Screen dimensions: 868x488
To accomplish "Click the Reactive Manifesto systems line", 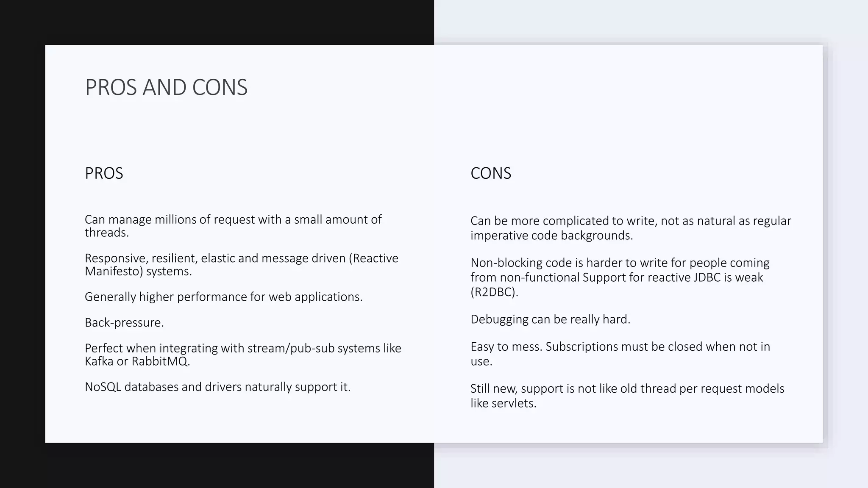I will click(242, 264).
